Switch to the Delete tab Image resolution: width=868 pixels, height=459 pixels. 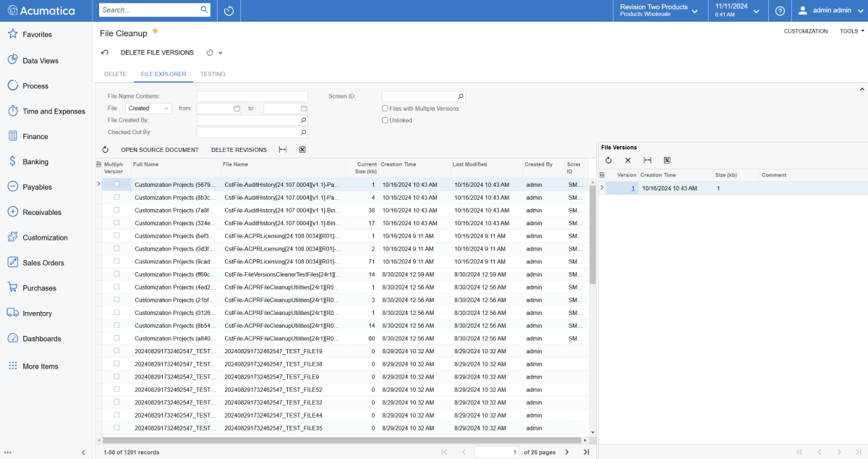tap(115, 74)
